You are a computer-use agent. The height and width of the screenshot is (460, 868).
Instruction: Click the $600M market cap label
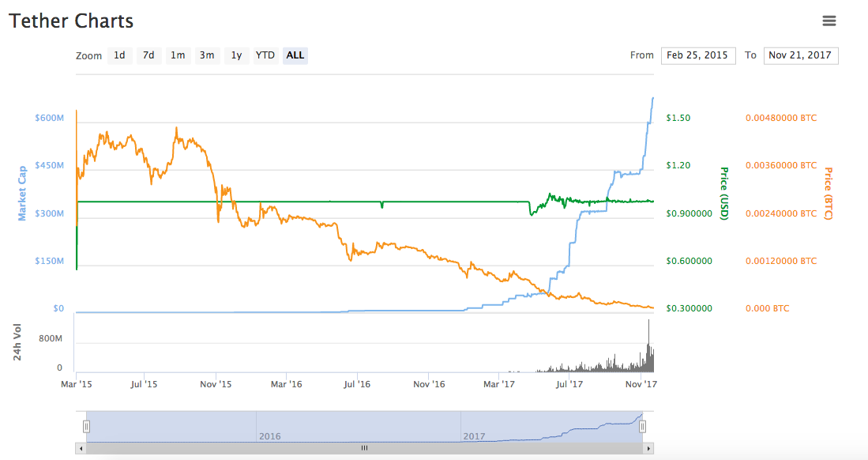49,118
